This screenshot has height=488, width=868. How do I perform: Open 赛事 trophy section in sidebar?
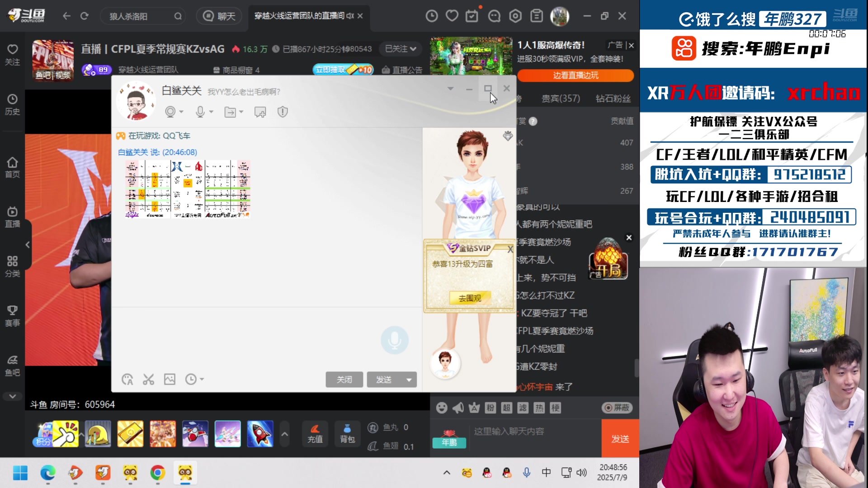pos(12,316)
